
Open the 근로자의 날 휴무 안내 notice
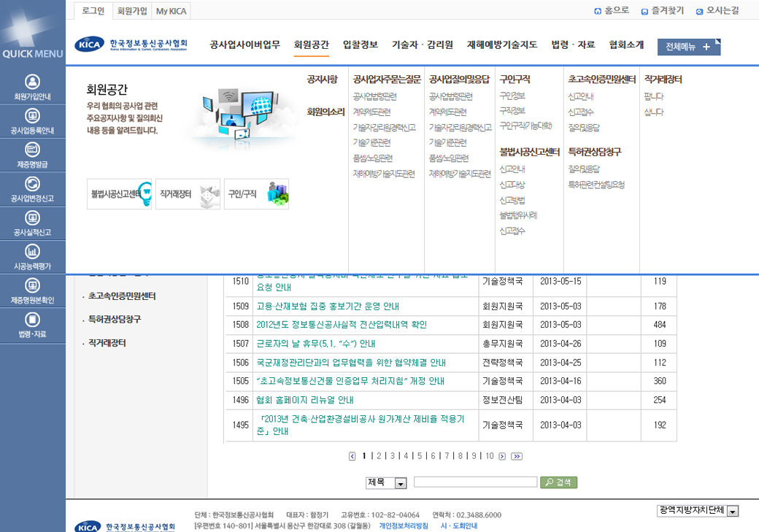(x=316, y=344)
